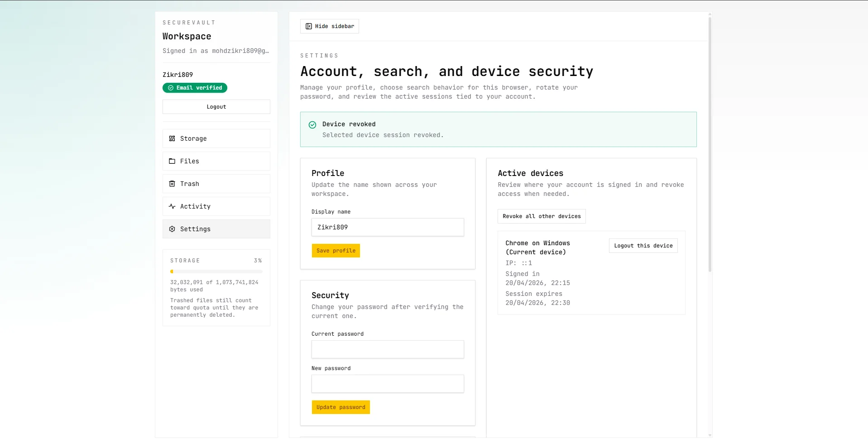Click the Email verified badge
The height and width of the screenshot is (447, 868).
(195, 88)
